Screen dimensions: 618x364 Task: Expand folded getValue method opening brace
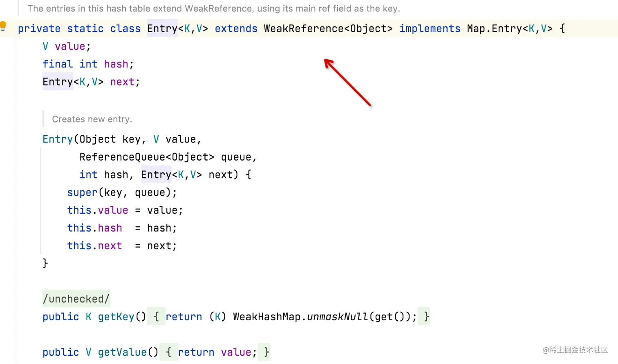click(168, 352)
